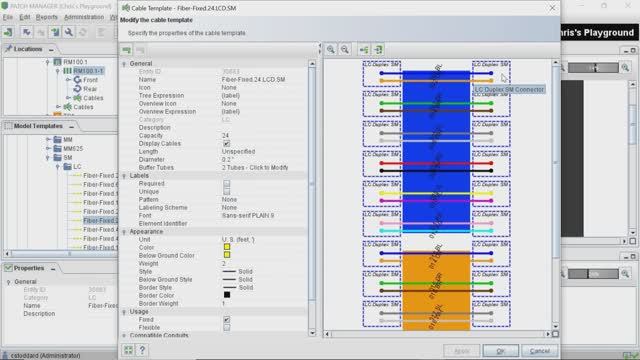Collapse the RM100.1-1 tree node
640x360 pixels.
[58, 71]
